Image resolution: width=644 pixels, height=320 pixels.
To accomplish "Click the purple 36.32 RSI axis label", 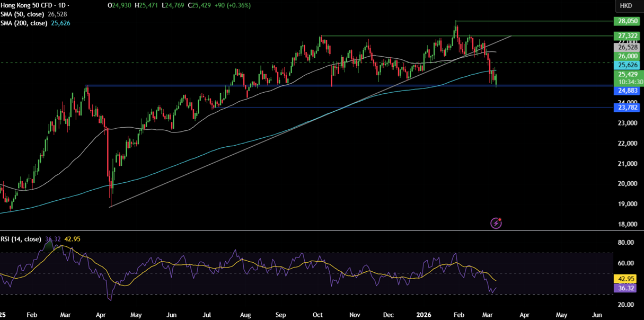I will [x=628, y=288].
